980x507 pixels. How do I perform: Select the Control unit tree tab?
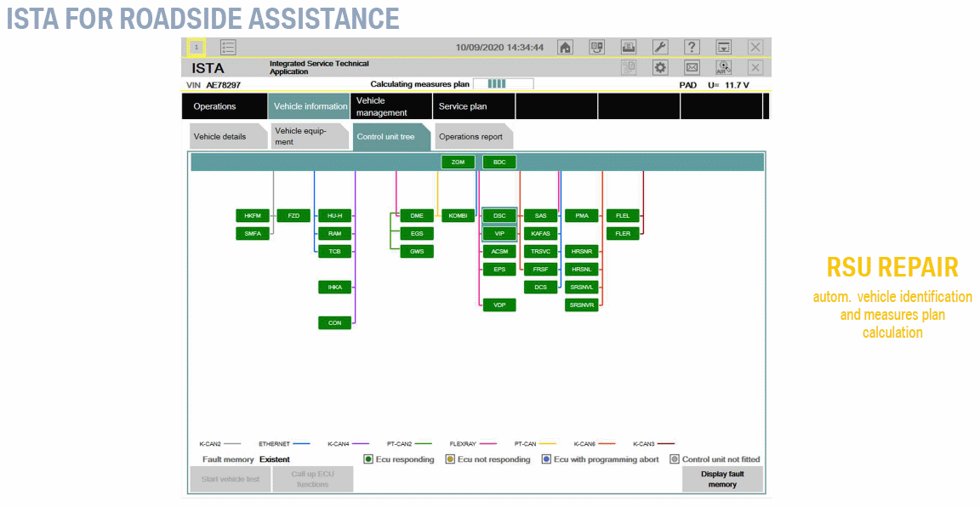pyautogui.click(x=392, y=137)
